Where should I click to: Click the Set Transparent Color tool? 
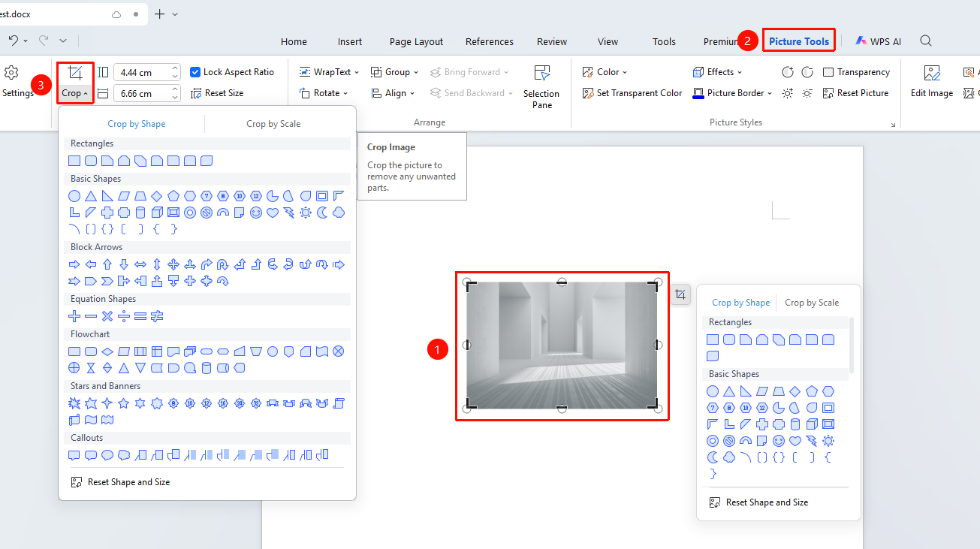coord(632,93)
